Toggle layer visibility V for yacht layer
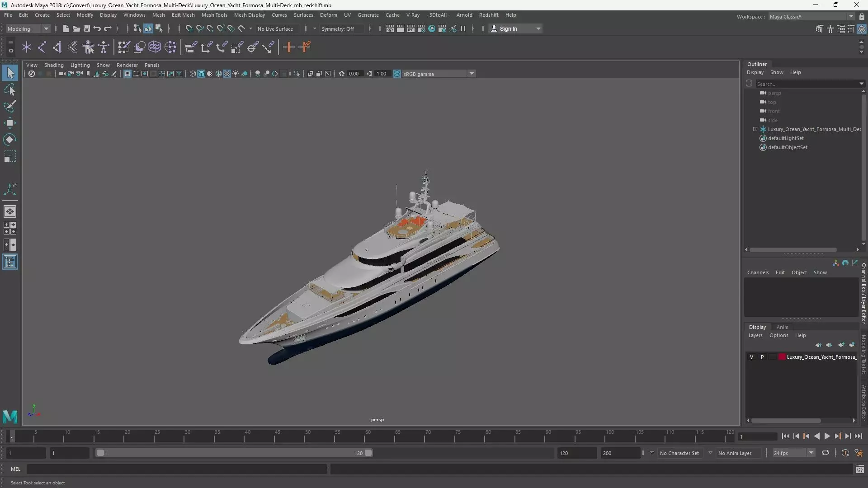 [751, 357]
